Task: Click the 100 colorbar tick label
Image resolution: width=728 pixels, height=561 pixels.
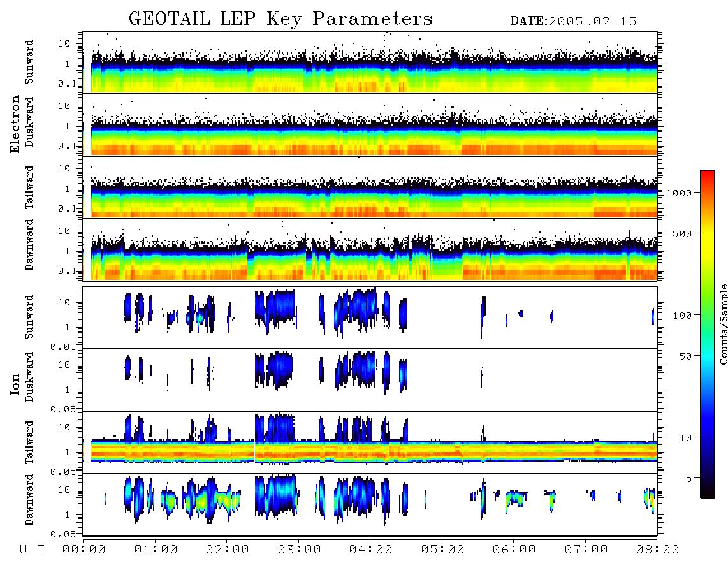Action: [683, 316]
